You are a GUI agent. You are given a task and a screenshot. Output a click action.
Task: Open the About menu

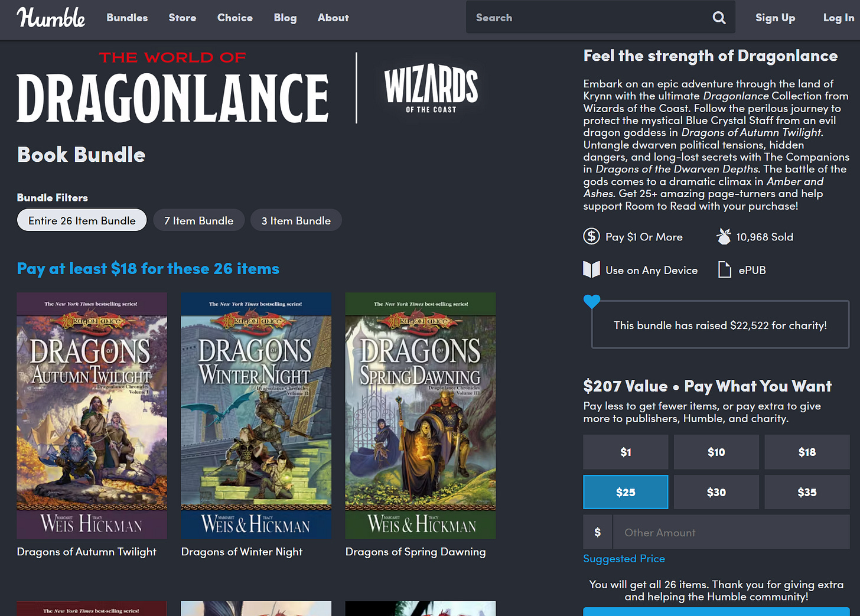(333, 18)
